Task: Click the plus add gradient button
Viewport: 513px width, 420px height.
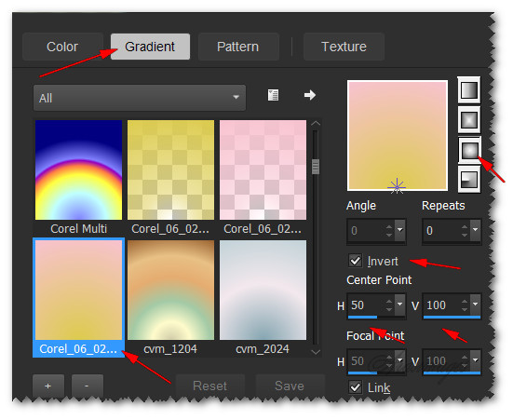Action: [x=48, y=386]
